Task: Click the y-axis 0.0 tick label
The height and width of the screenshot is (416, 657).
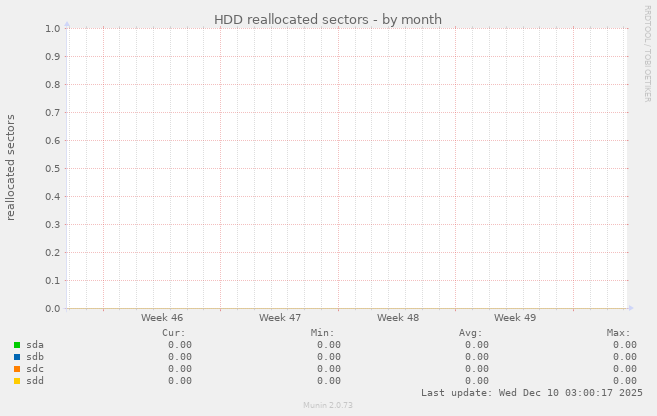Action: 53,309
